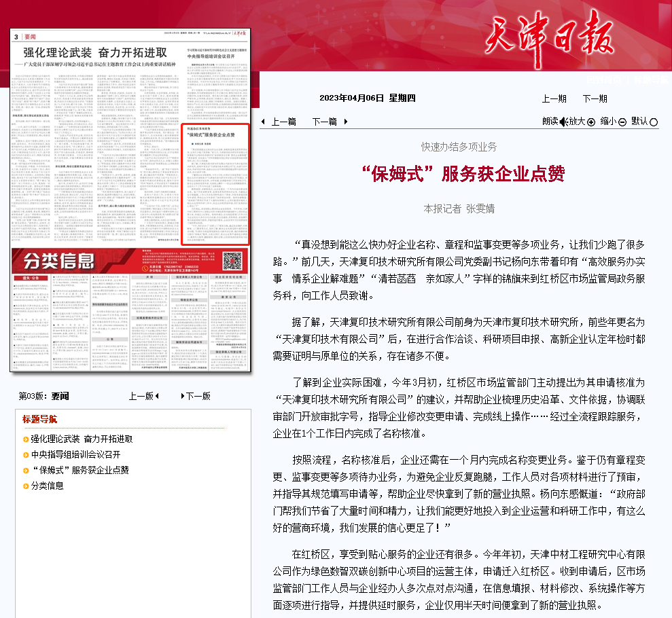
Task: Click the 缩小 minus icon to shrink text
Action: click(622, 121)
